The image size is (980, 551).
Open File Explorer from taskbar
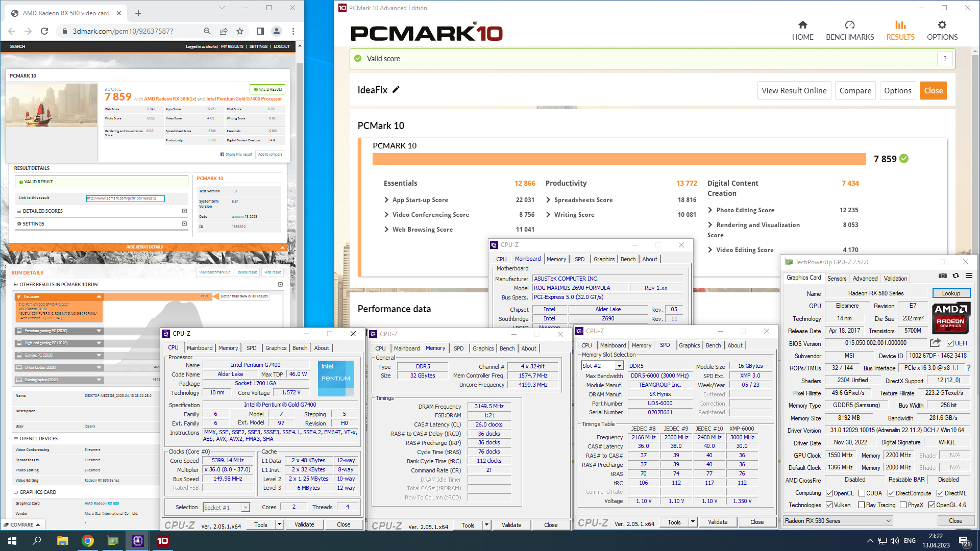point(62,541)
